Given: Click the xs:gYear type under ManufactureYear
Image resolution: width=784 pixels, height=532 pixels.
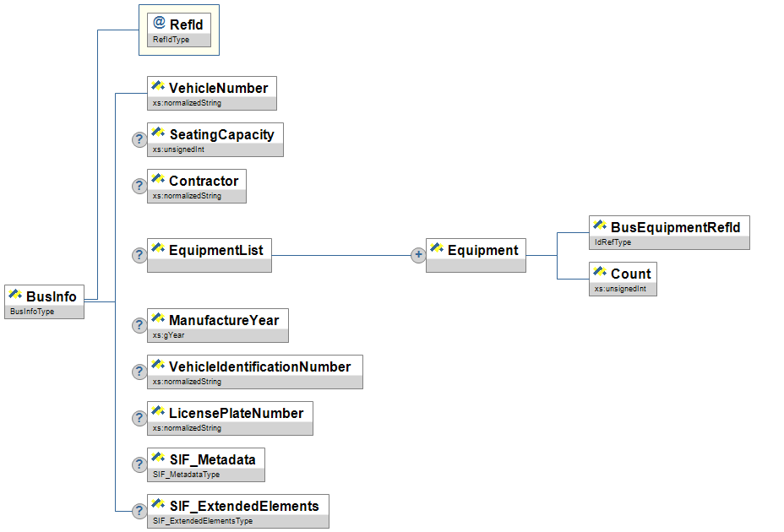Looking at the screenshot, I should point(168,335).
